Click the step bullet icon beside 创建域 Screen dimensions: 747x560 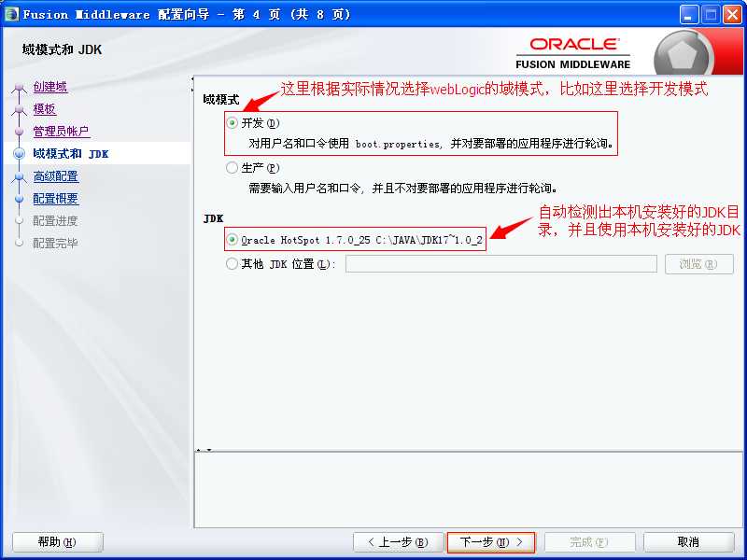pos(19,87)
